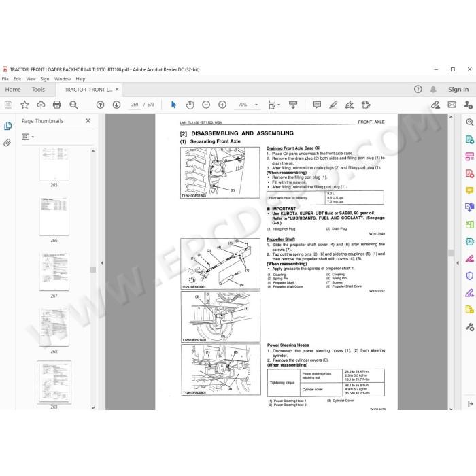Open the Attachments paperclip panel
This screenshot has height=476, width=476.
pos(7,142)
